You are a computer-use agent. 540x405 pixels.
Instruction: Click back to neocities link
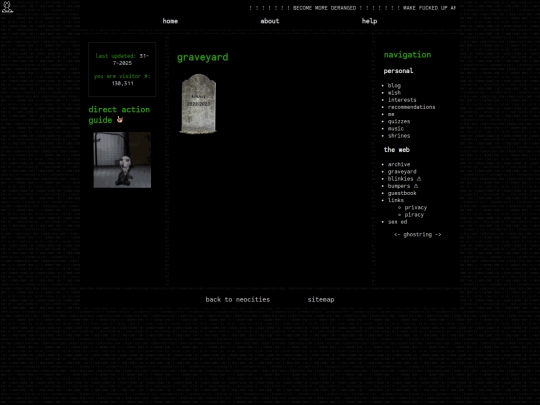tap(238, 300)
